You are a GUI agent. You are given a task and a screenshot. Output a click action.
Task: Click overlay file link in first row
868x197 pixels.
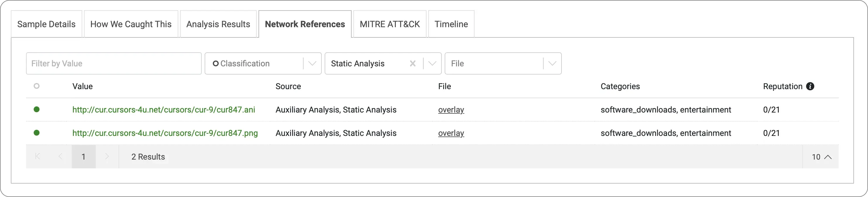tap(451, 110)
